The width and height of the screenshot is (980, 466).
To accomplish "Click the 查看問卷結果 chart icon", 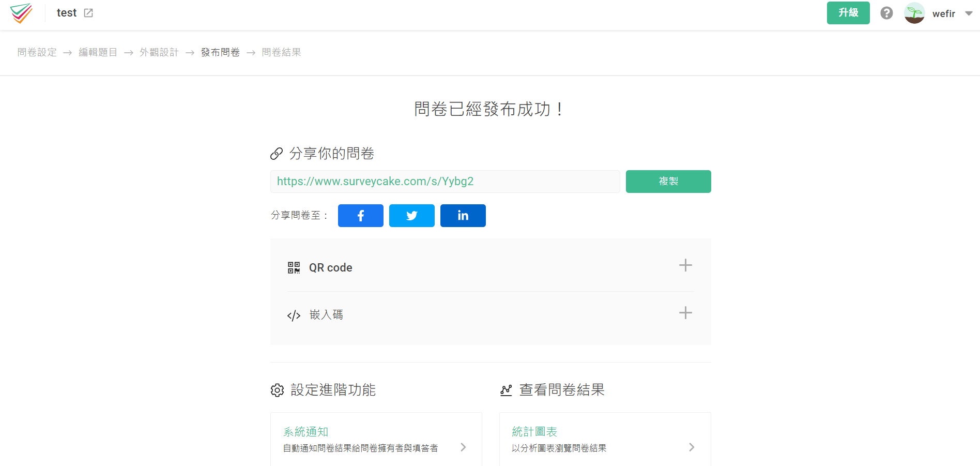I will click(506, 390).
